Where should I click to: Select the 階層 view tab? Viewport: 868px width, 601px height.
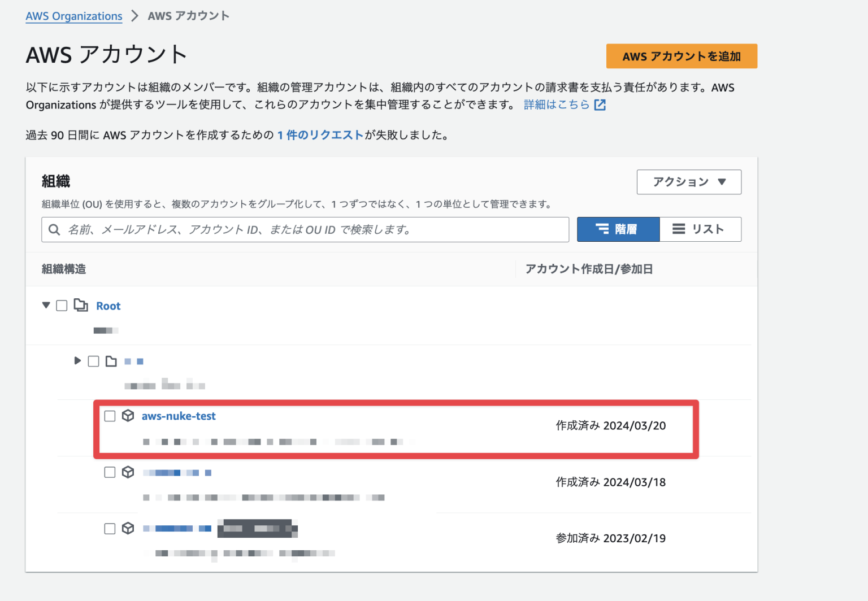tap(618, 229)
